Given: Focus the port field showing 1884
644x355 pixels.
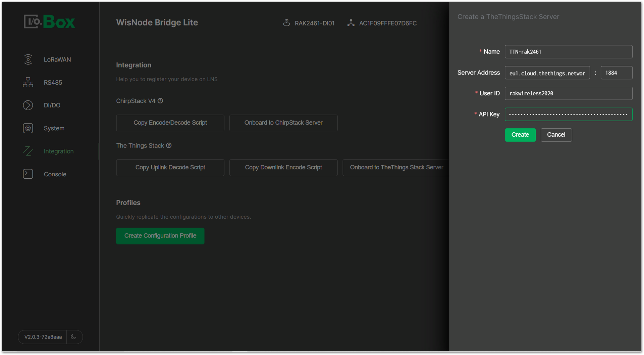Looking at the screenshot, I should pos(616,73).
